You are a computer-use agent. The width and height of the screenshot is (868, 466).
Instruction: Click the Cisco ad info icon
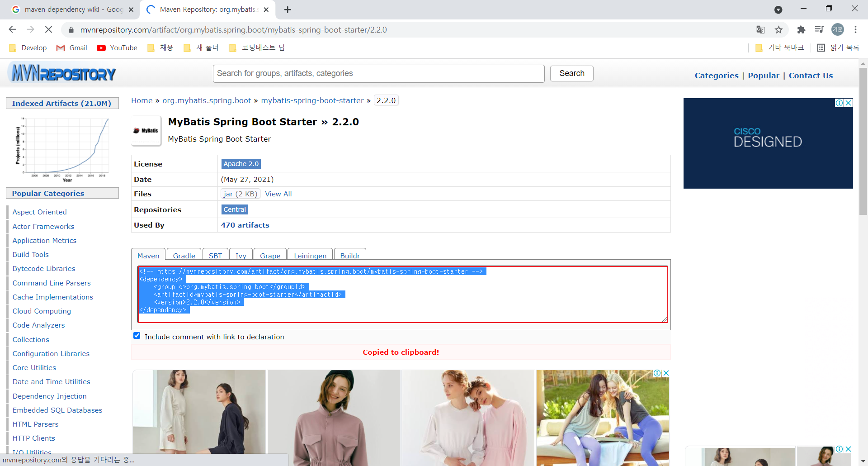[x=839, y=103]
